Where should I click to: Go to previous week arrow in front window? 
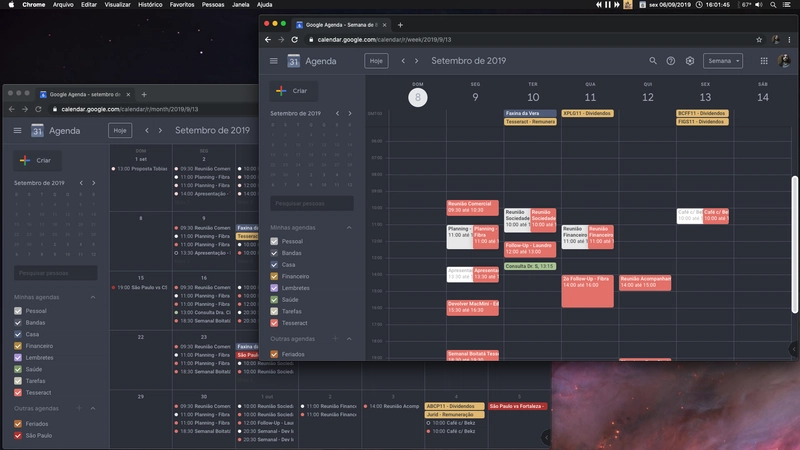click(x=403, y=61)
